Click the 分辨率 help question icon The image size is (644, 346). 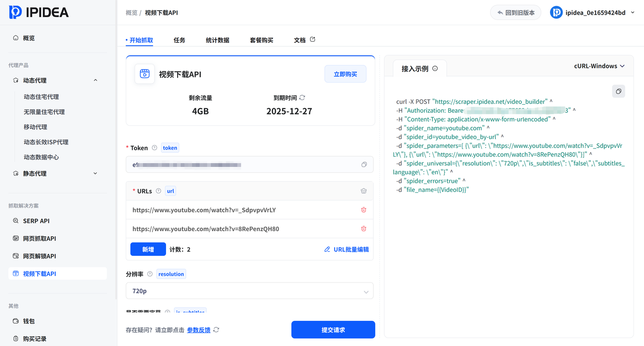150,274
